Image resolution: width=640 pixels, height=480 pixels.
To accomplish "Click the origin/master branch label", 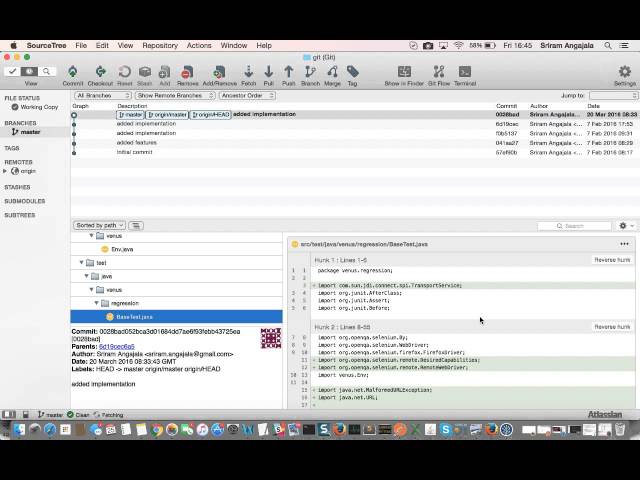I will point(167,115).
